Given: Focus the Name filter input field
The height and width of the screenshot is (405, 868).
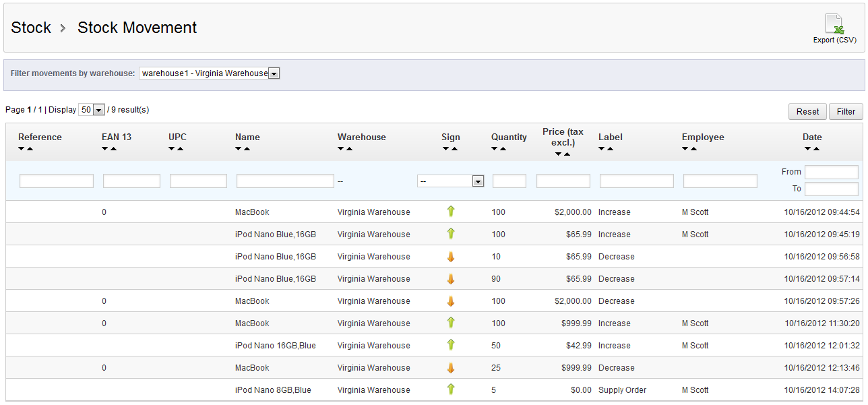Looking at the screenshot, I should pos(285,181).
